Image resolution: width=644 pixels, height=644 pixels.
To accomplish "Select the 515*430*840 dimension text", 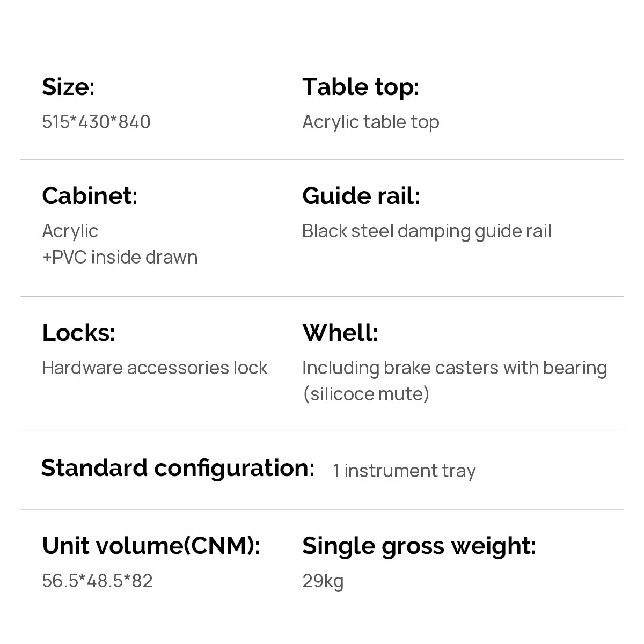I will point(96,122).
